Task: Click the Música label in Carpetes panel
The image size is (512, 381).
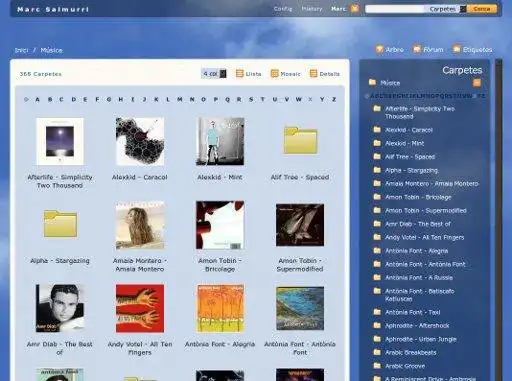Action: pos(390,83)
